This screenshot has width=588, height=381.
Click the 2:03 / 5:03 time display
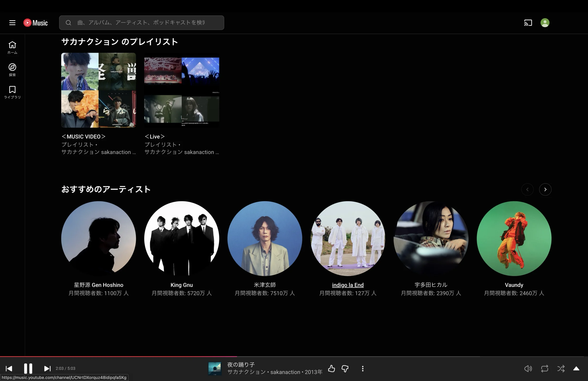coord(65,368)
